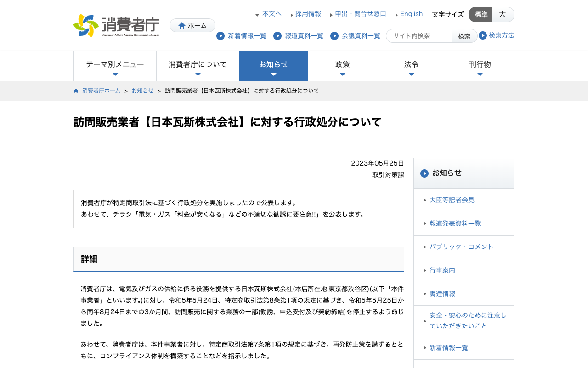588x368 pixels.
Task: Open sidebar 新着情報一覧 link
Action: tap(449, 348)
